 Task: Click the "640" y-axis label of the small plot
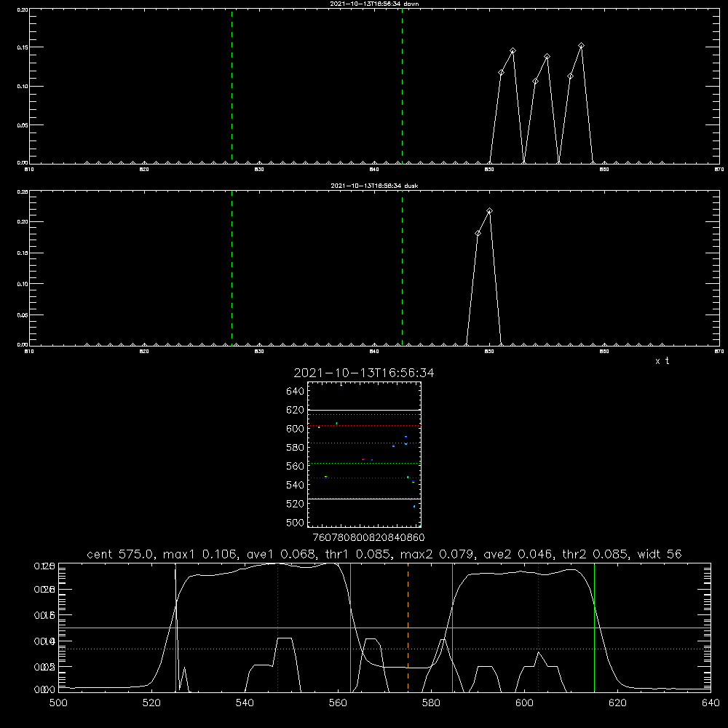pyautogui.click(x=296, y=392)
